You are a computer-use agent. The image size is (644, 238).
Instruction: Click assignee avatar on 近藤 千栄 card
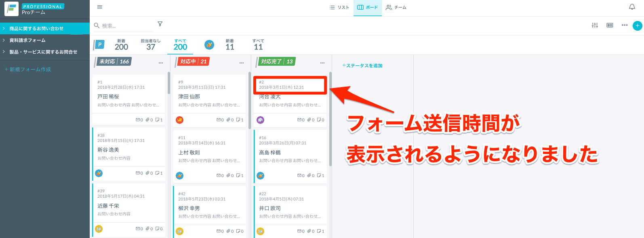[x=99, y=229]
